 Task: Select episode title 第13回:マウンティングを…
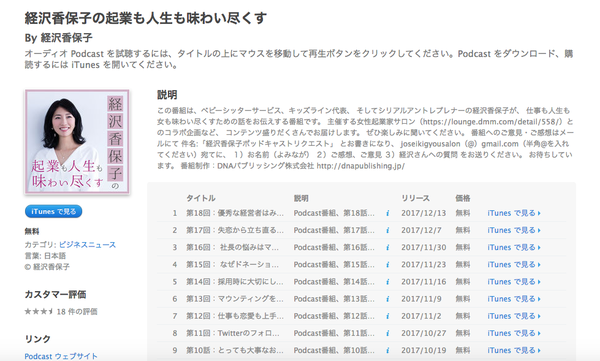[235, 299]
